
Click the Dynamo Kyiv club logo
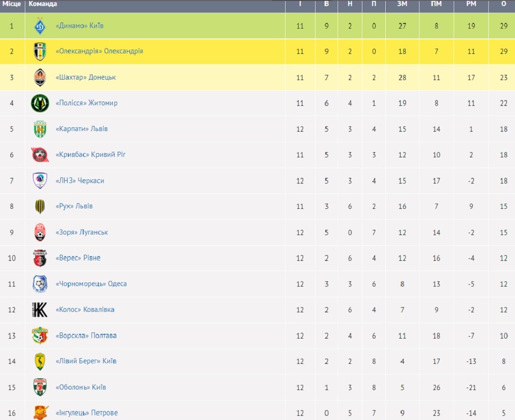(40, 26)
